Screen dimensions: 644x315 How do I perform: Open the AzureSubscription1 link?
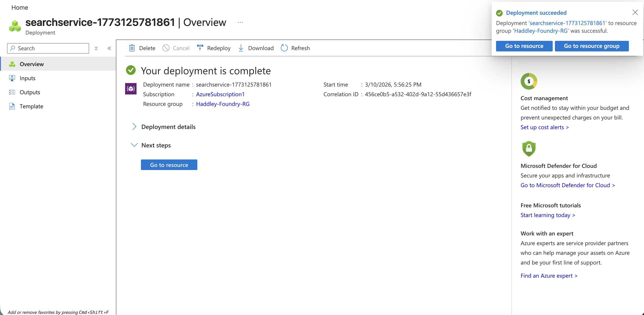pyautogui.click(x=220, y=94)
